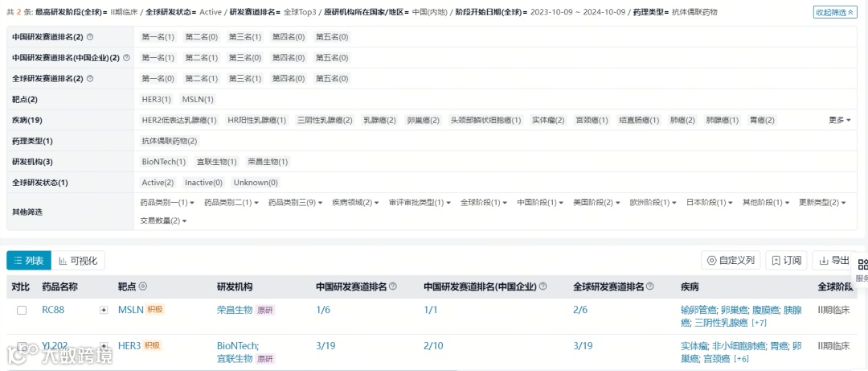Open BioNTech organization link in YL202 row
The width and height of the screenshot is (868, 371).
click(237, 345)
